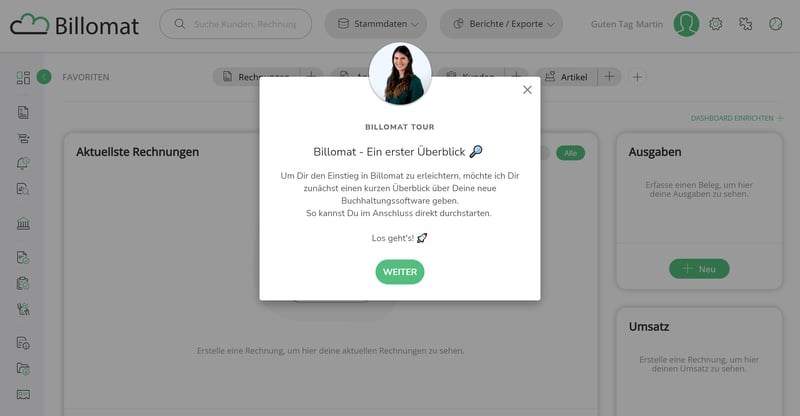Open the dashboard grid icon in sidebar
The image size is (800, 416).
tap(23, 77)
